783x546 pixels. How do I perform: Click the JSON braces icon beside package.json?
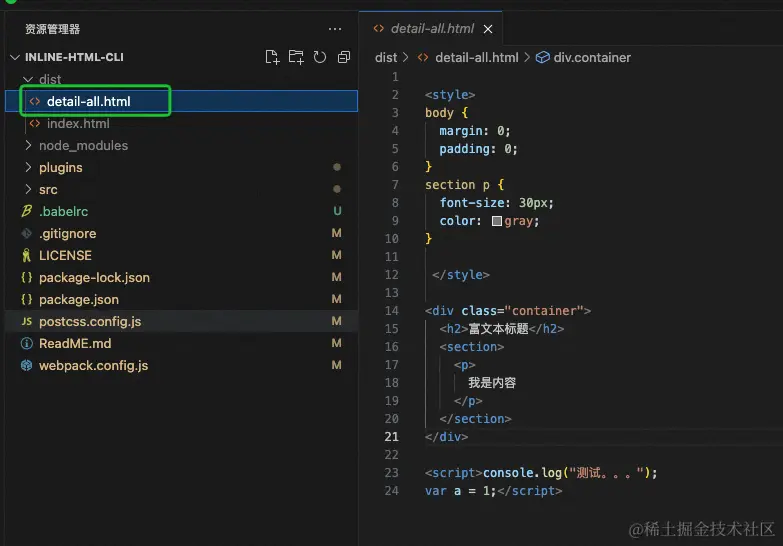pos(26,299)
